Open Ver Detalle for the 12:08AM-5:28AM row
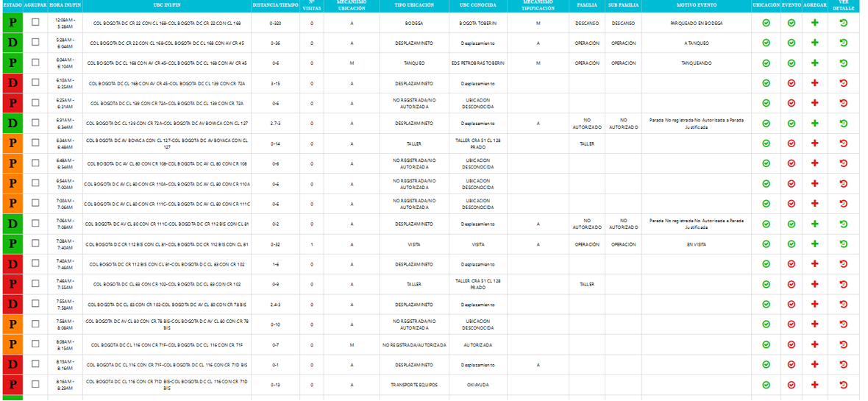Viewport: 868px width, 401px height. [844, 24]
